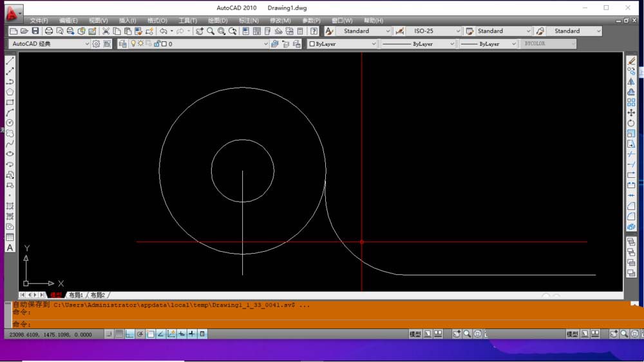Screen dimensions: 644x362
Task: Select the Rectangle tool
Action: pyautogui.click(x=10, y=102)
